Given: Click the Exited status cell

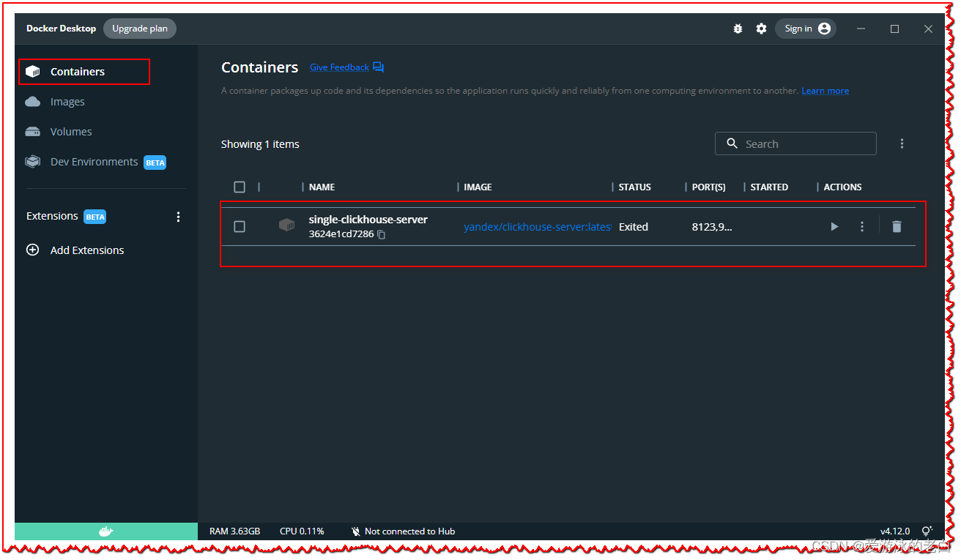Looking at the screenshot, I should pos(633,227).
